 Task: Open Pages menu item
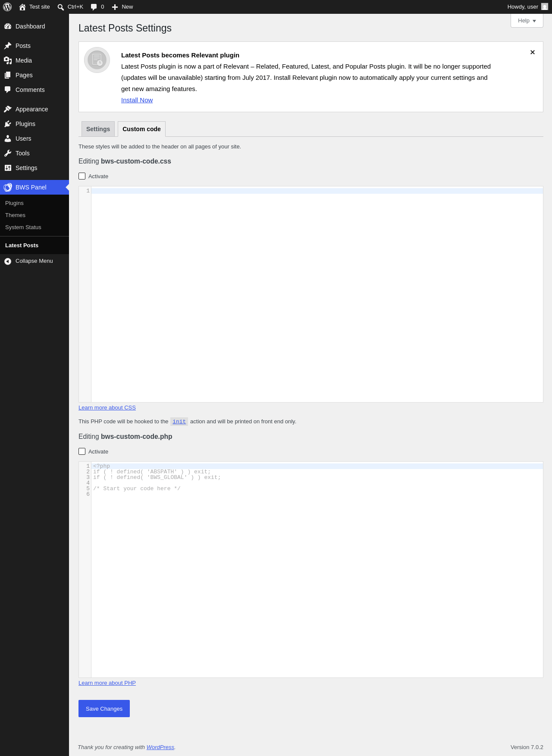tap(34, 75)
